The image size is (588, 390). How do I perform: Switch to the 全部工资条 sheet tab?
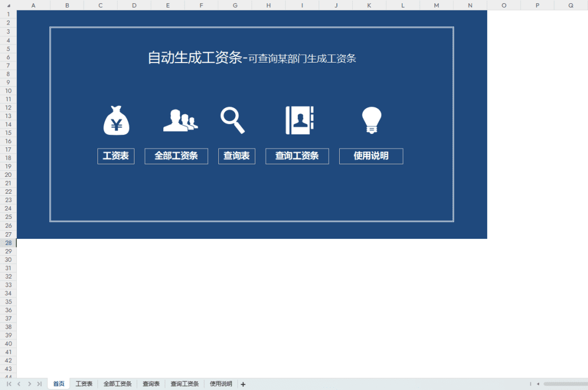pos(118,383)
